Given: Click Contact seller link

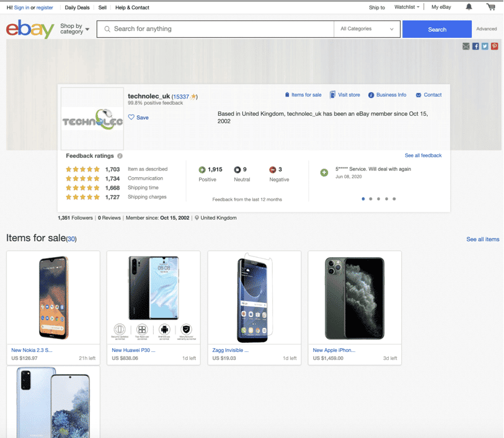Looking at the screenshot, I should click(428, 95).
